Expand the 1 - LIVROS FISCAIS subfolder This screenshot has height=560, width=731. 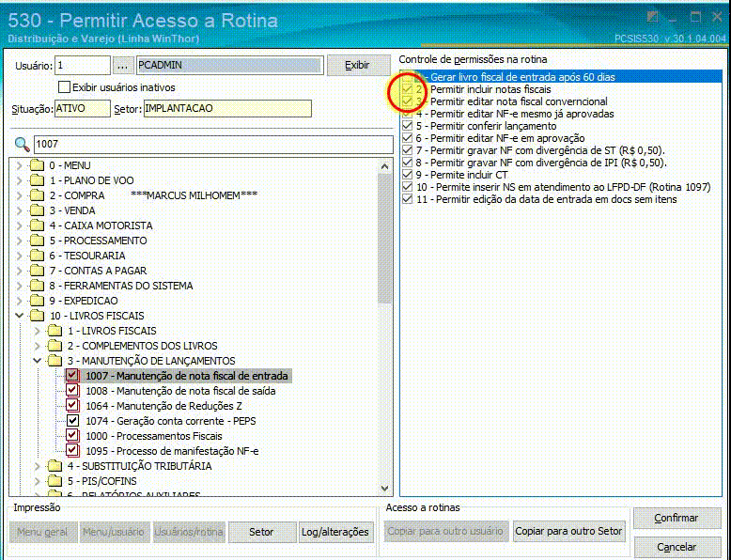(38, 331)
